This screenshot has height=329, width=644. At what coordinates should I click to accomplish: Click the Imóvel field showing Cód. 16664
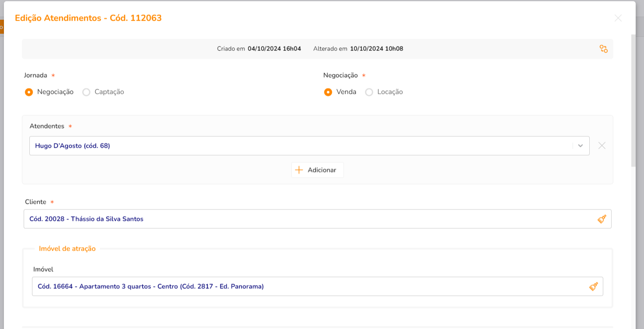(x=307, y=287)
